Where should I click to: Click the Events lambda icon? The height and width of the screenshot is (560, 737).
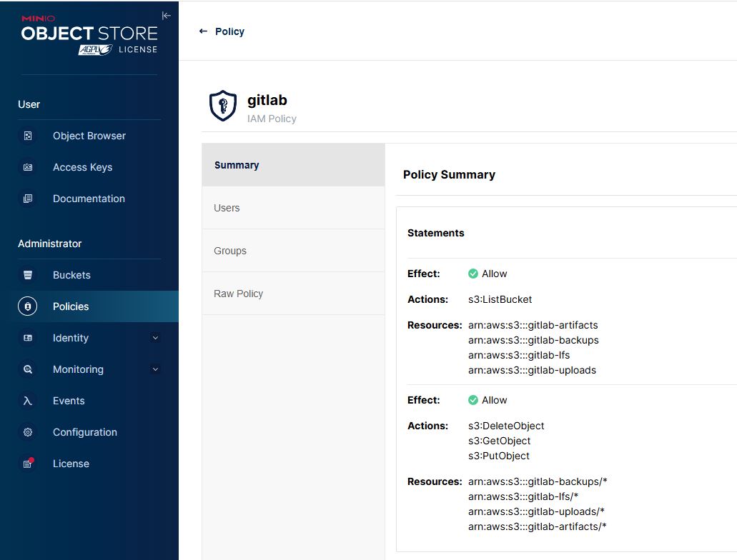28,401
